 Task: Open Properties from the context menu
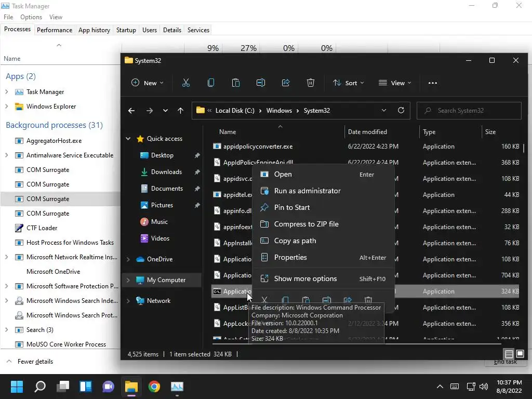323,257
